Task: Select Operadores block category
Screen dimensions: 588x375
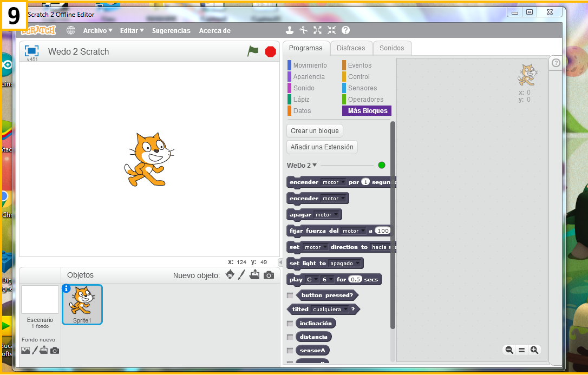Action: [x=363, y=99]
